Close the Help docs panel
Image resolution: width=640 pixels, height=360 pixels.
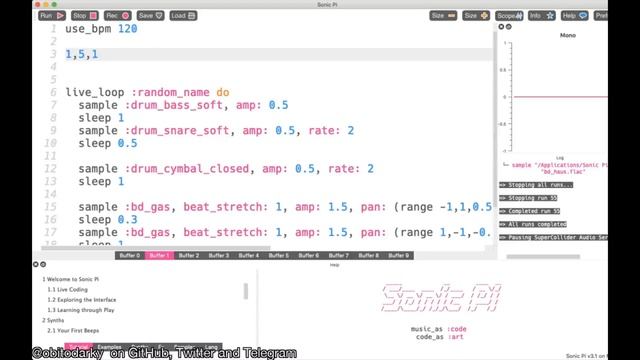pyautogui.click(x=36, y=264)
